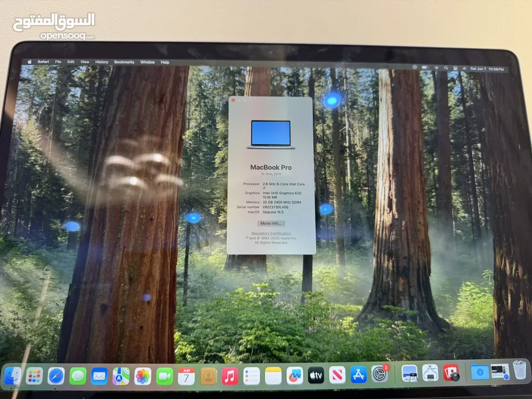Open the Apple menu
The height and width of the screenshot is (399, 532).
pyautogui.click(x=29, y=62)
